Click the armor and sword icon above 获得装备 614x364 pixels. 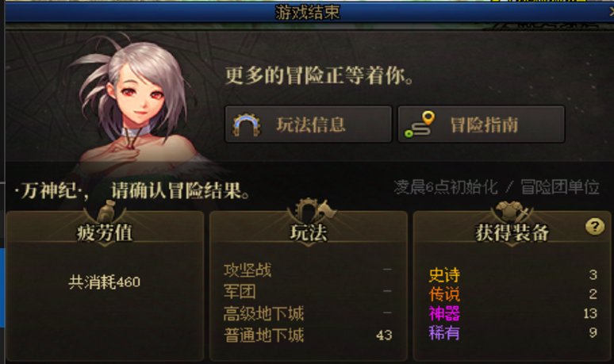[x=513, y=212]
